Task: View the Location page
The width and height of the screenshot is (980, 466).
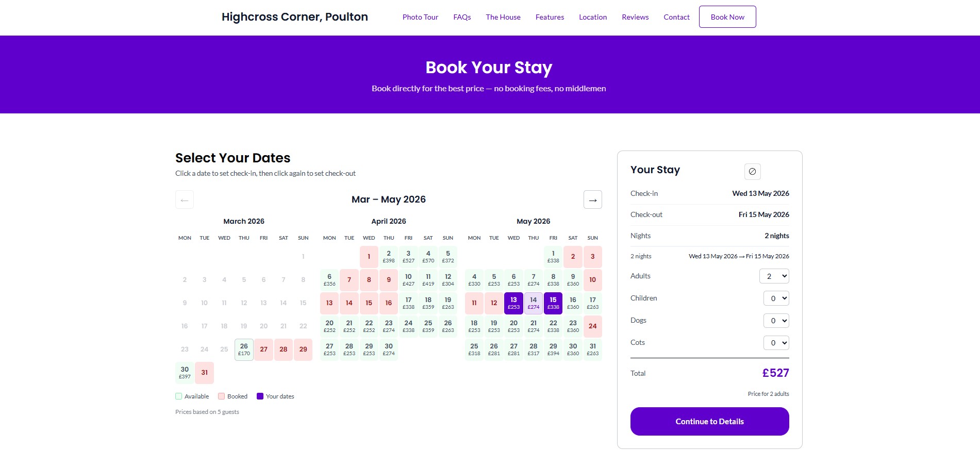Action: coord(592,16)
